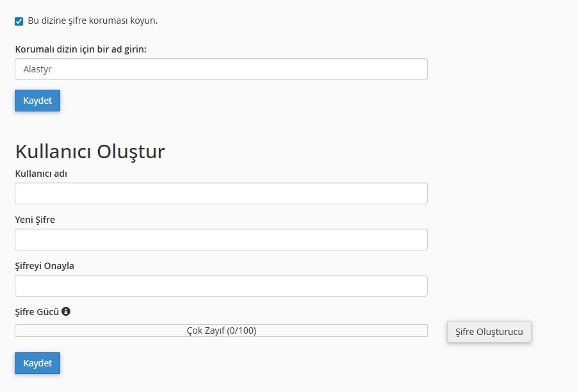Uncheck the 'Bu dizine şifre koruması koyun' checkbox

tap(19, 21)
